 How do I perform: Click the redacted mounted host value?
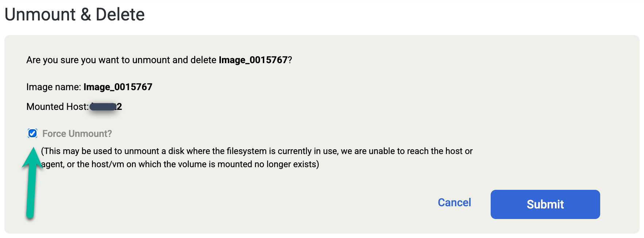click(103, 107)
